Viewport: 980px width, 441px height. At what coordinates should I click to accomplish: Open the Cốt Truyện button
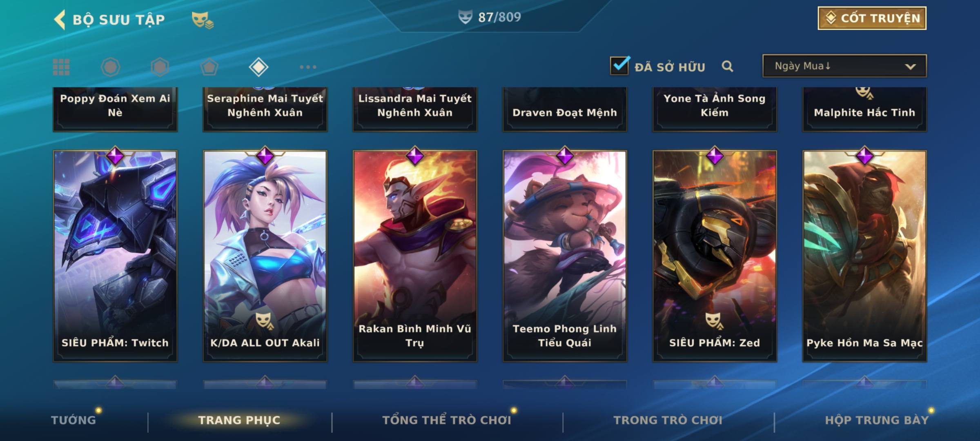click(x=872, y=18)
